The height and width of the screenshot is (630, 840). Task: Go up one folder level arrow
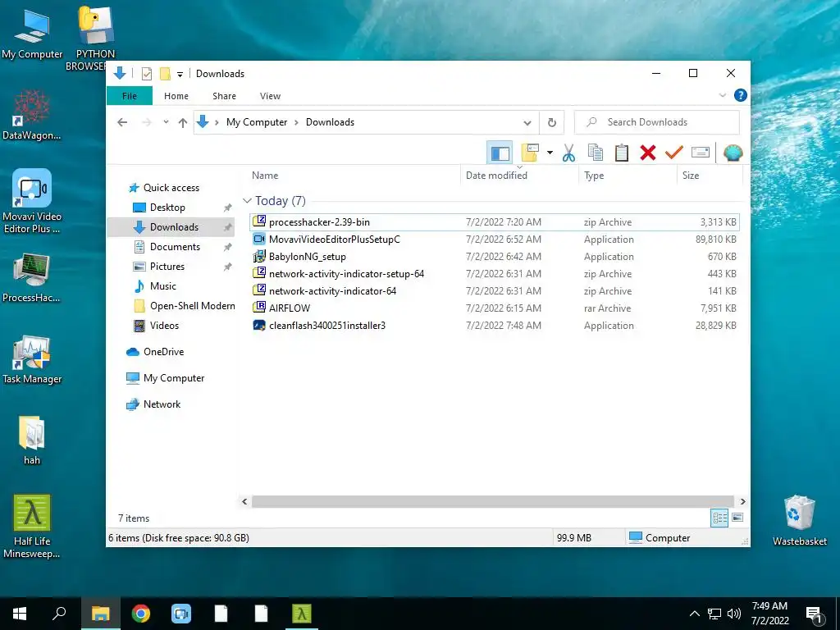tap(183, 123)
